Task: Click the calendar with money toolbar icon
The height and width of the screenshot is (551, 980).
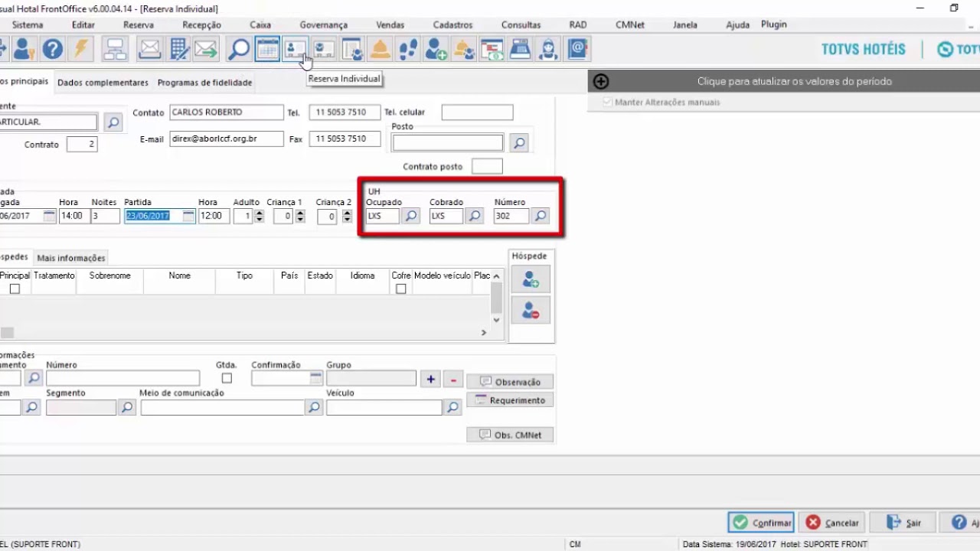Action: [x=492, y=49]
